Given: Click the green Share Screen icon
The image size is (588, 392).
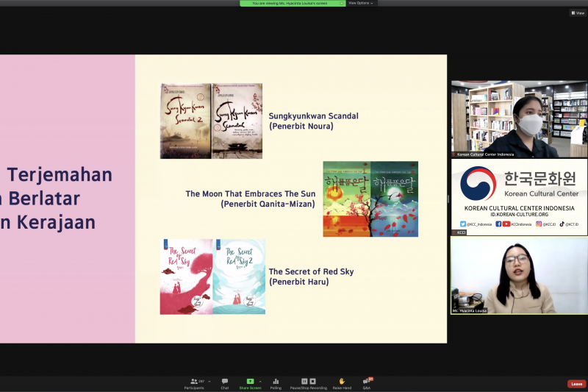Looking at the screenshot, I should (x=250, y=381).
